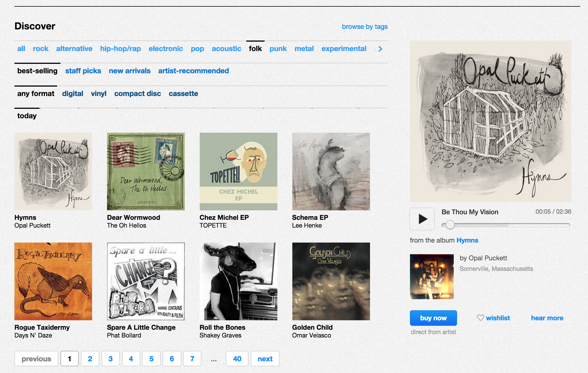The height and width of the screenshot is (373, 588).
Task: Open the hear more link
Action: (547, 318)
